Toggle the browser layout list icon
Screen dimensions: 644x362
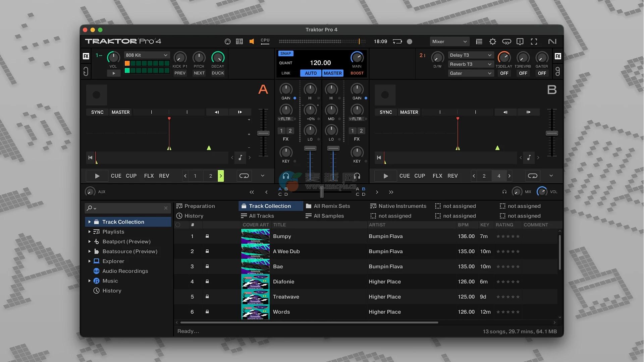point(479,42)
